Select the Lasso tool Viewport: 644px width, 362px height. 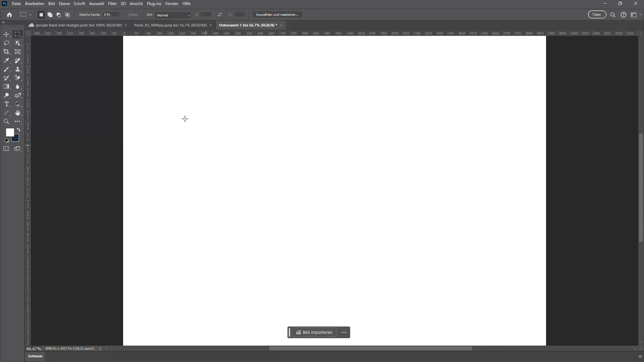click(7, 43)
